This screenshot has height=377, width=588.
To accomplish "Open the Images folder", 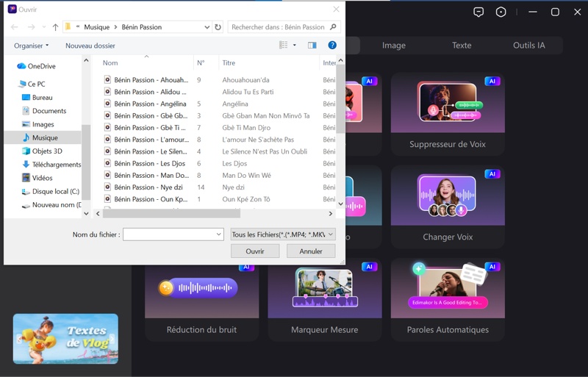I will pos(38,124).
